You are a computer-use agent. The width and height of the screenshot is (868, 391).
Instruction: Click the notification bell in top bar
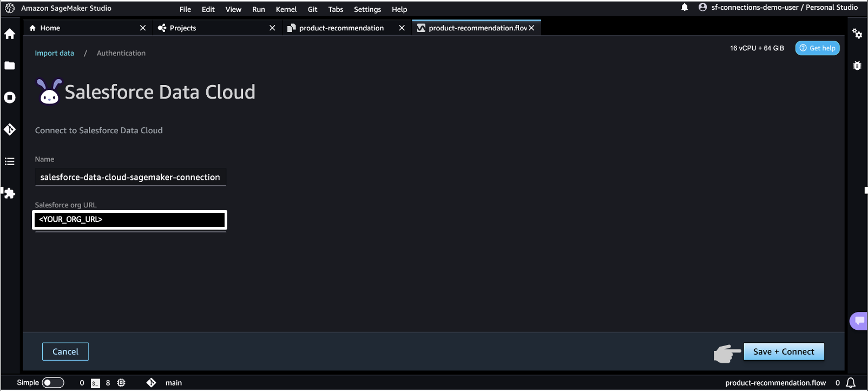[685, 7]
